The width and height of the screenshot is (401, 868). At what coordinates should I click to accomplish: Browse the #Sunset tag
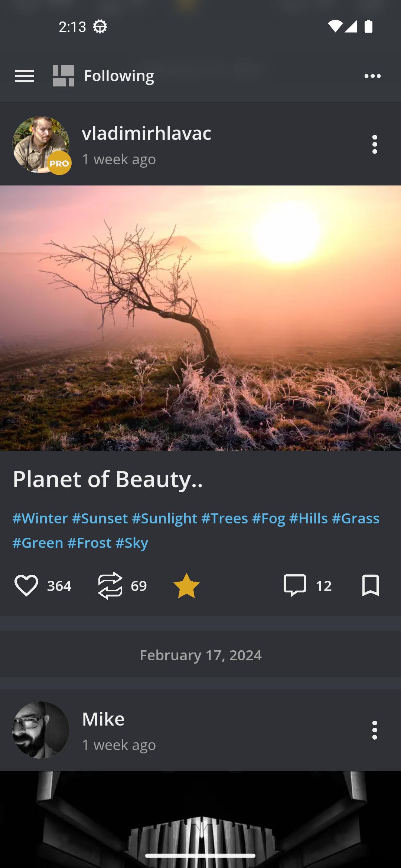click(x=100, y=518)
